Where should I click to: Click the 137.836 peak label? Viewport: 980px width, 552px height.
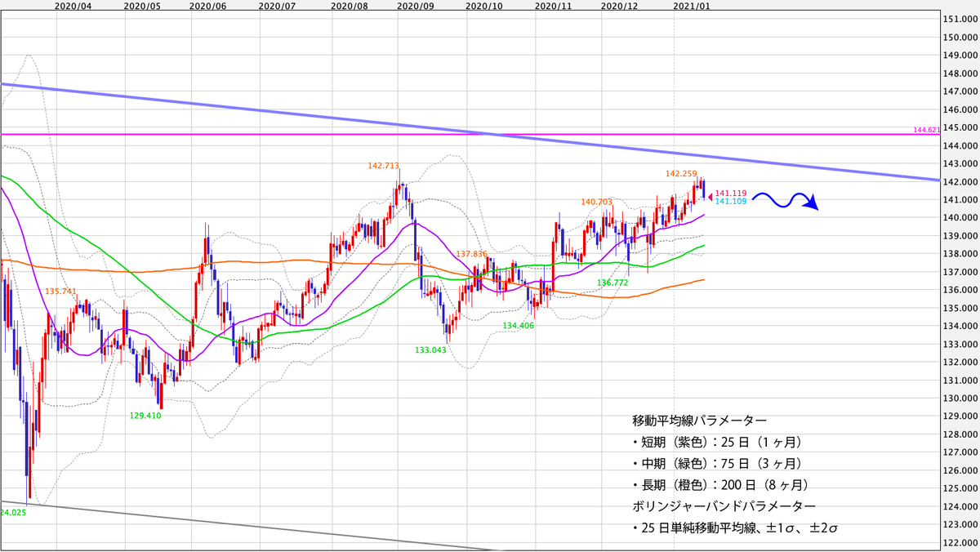pos(472,254)
